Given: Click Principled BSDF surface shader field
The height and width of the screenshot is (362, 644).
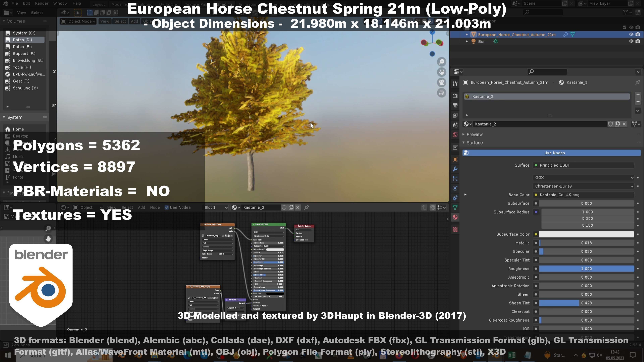Looking at the screenshot, I should [583, 165].
